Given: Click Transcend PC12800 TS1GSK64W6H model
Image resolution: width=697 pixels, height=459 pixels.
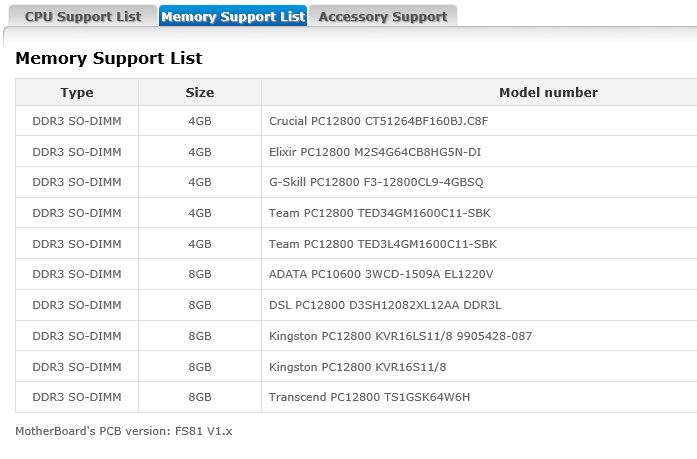Looking at the screenshot, I should pos(369,397).
